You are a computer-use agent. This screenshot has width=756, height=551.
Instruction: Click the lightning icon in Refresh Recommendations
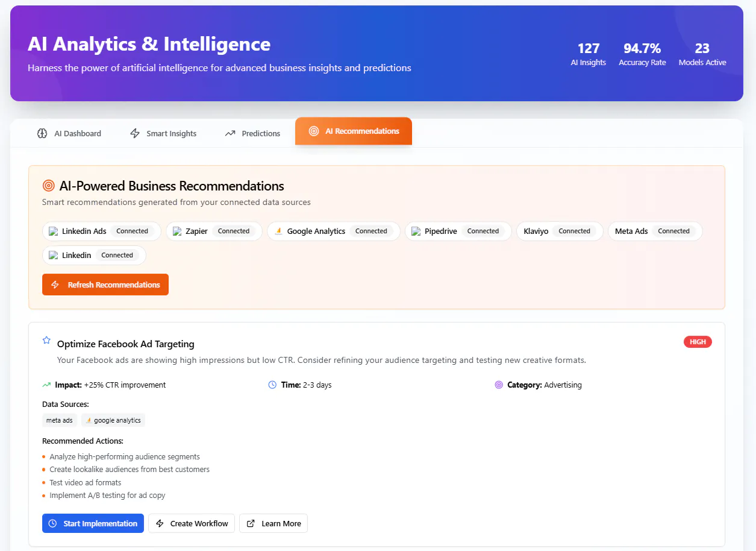pos(55,285)
